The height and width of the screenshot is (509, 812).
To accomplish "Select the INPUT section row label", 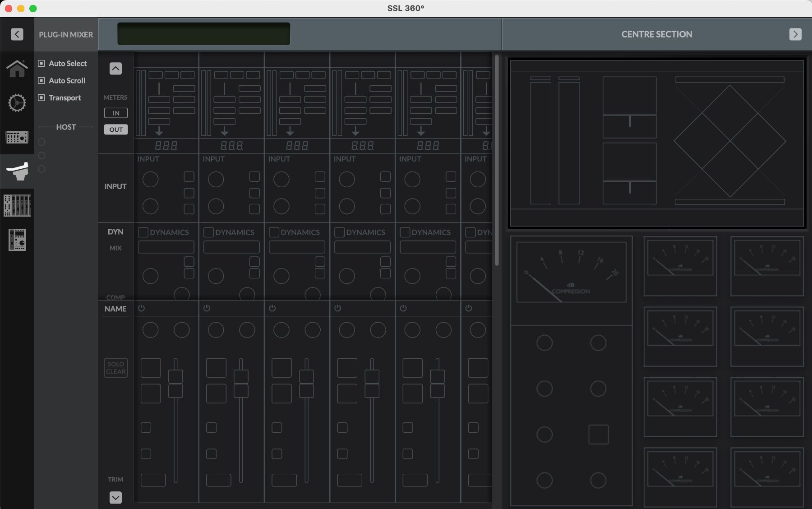I will 115,186.
